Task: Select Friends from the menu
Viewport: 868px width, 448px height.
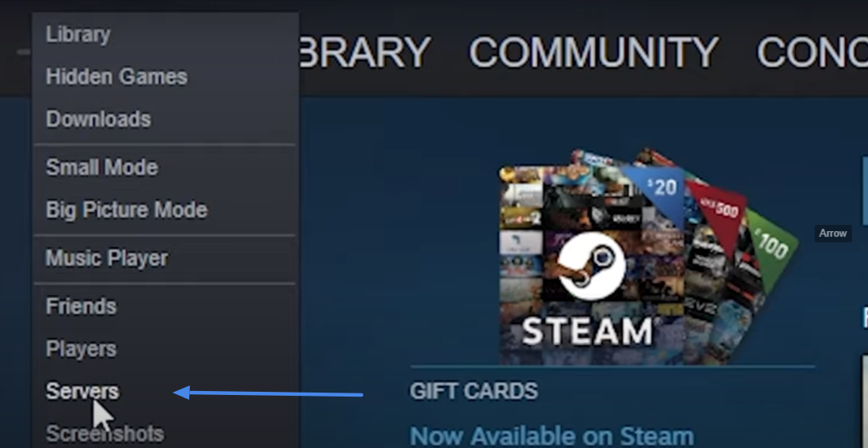Action: 81,307
